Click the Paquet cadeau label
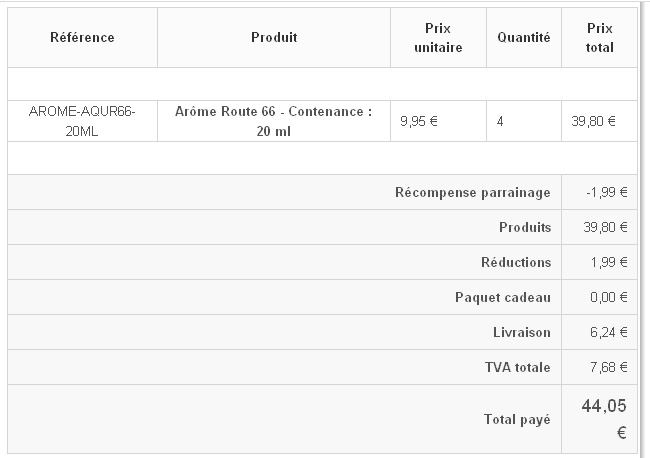The height and width of the screenshot is (458, 650). click(503, 297)
